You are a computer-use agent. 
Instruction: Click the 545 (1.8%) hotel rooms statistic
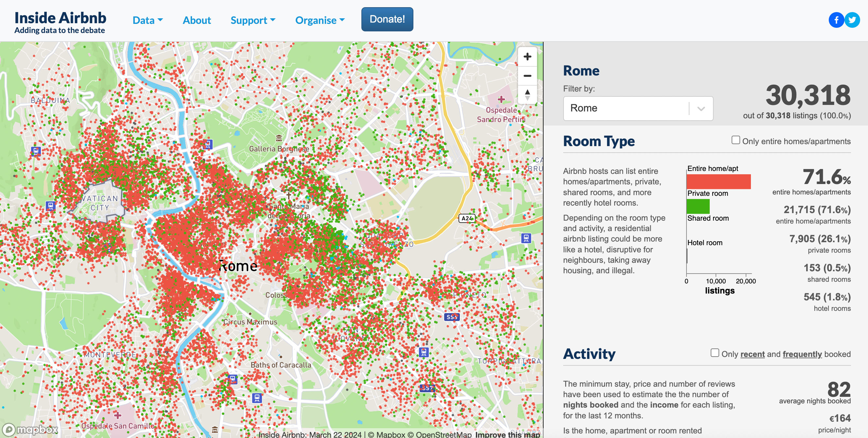(x=827, y=297)
